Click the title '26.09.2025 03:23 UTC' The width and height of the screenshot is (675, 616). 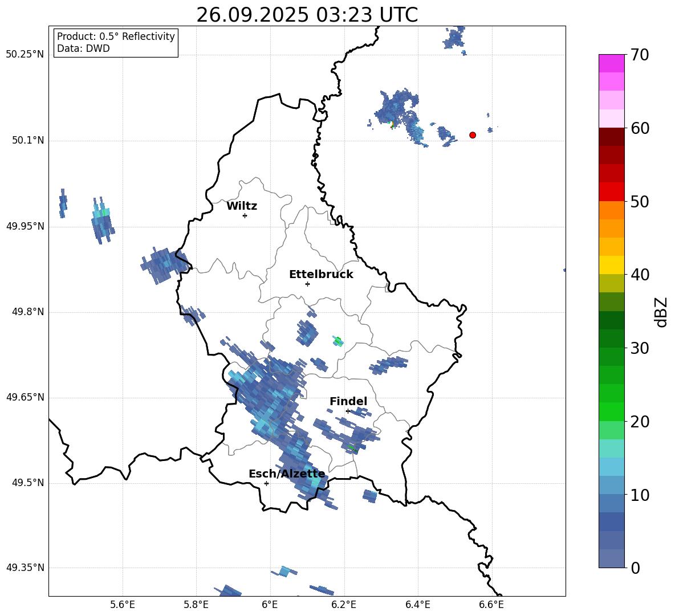coord(307,15)
